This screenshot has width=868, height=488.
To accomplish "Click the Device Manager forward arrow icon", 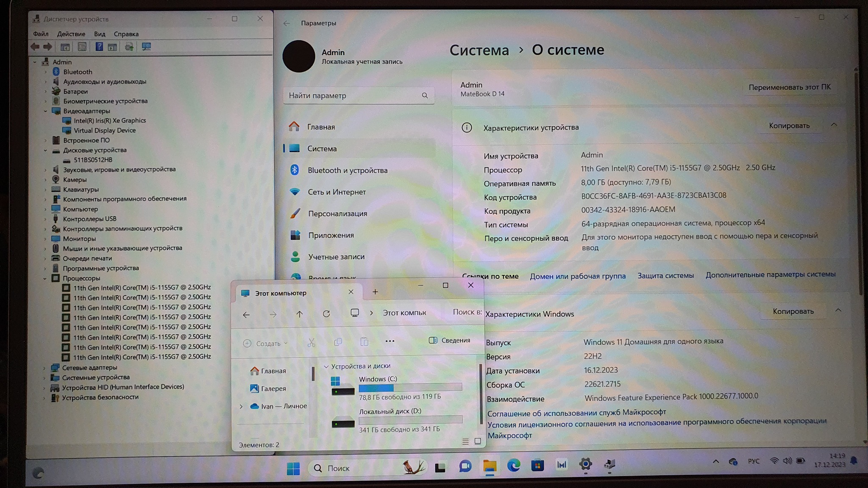I will tap(48, 47).
